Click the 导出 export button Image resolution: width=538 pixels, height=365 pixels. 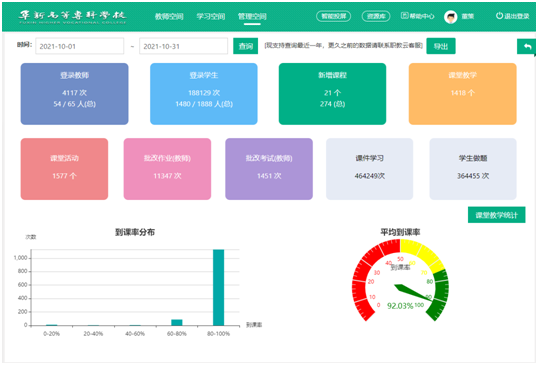441,46
